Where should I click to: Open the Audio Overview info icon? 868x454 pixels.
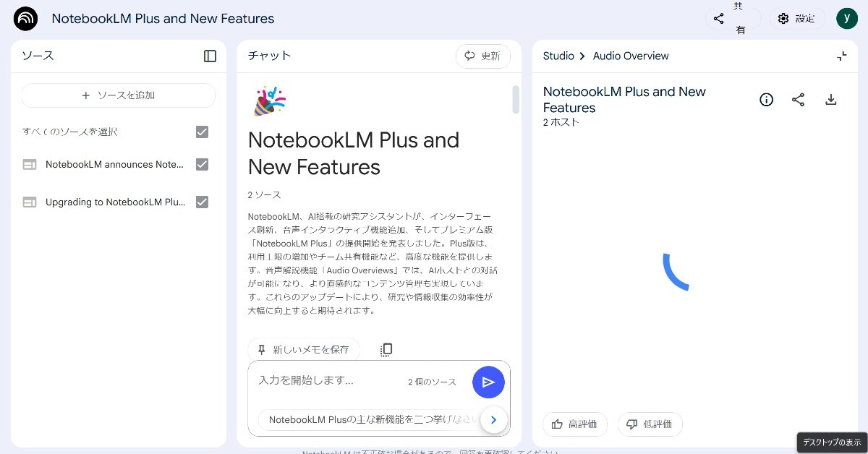766,100
